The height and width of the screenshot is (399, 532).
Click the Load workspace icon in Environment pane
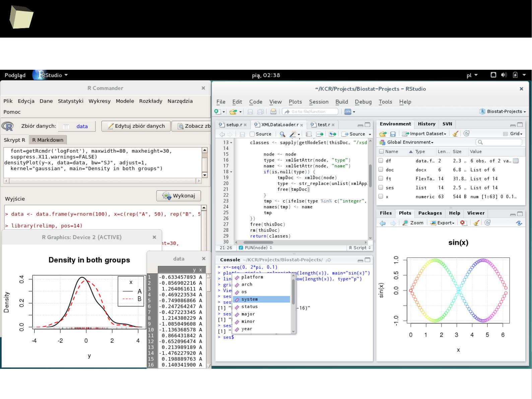point(383,134)
